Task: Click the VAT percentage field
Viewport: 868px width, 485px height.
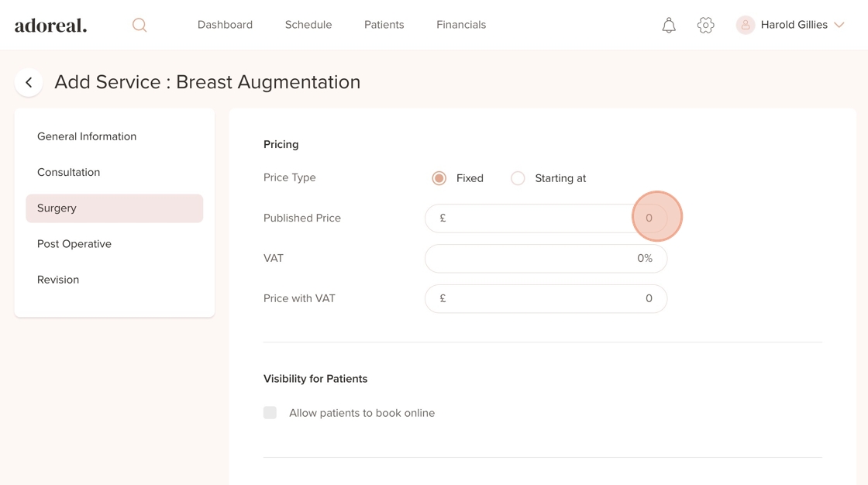Action: (546, 259)
